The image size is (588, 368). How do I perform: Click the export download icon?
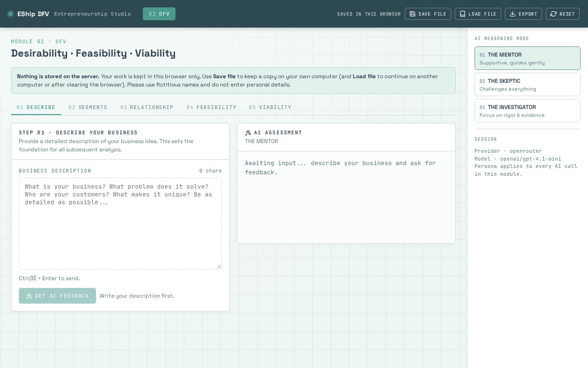(x=513, y=14)
